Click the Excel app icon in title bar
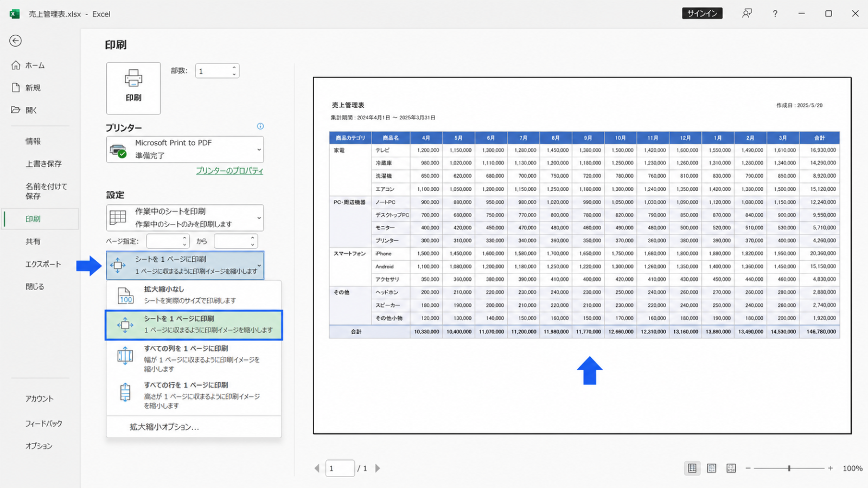 tap(15, 14)
